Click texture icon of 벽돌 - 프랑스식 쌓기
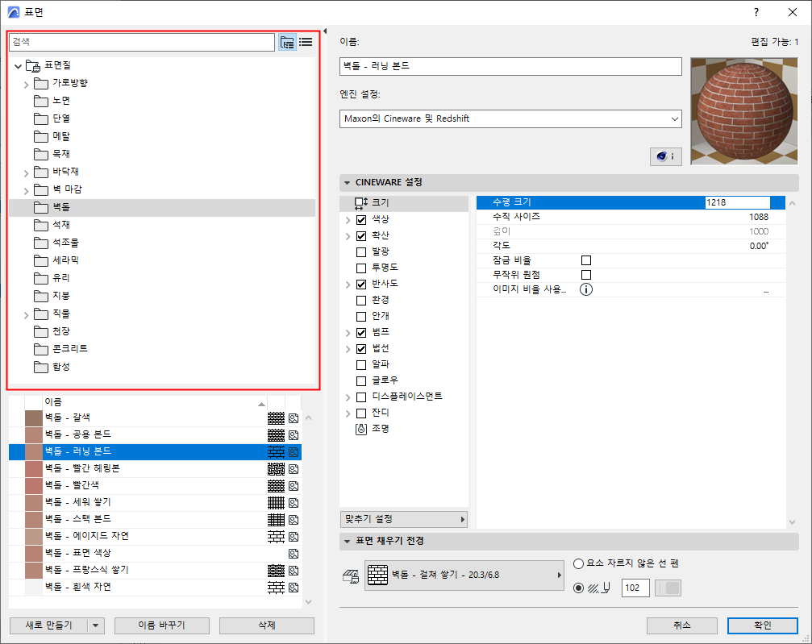812x644 pixels. [x=294, y=571]
